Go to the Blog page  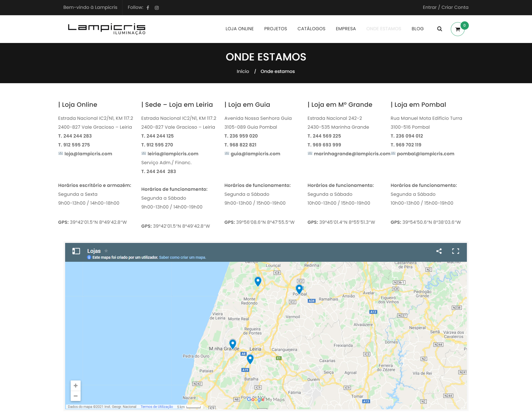click(x=417, y=29)
